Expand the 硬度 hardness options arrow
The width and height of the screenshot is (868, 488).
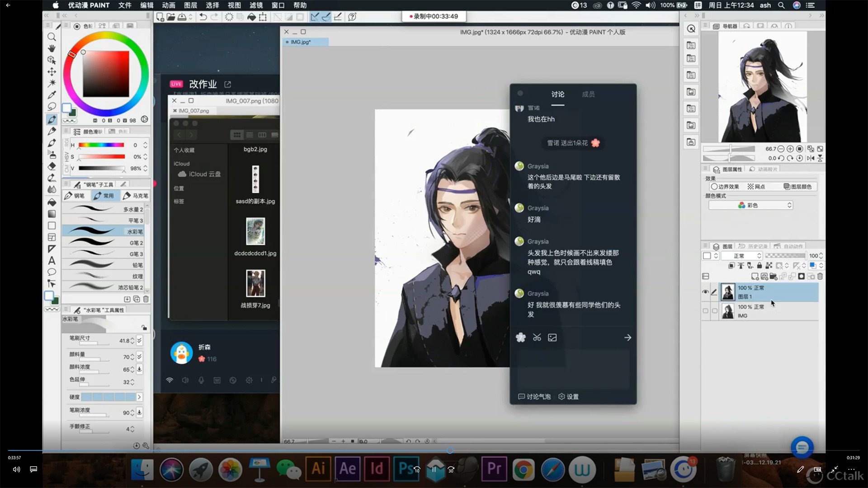tap(139, 397)
